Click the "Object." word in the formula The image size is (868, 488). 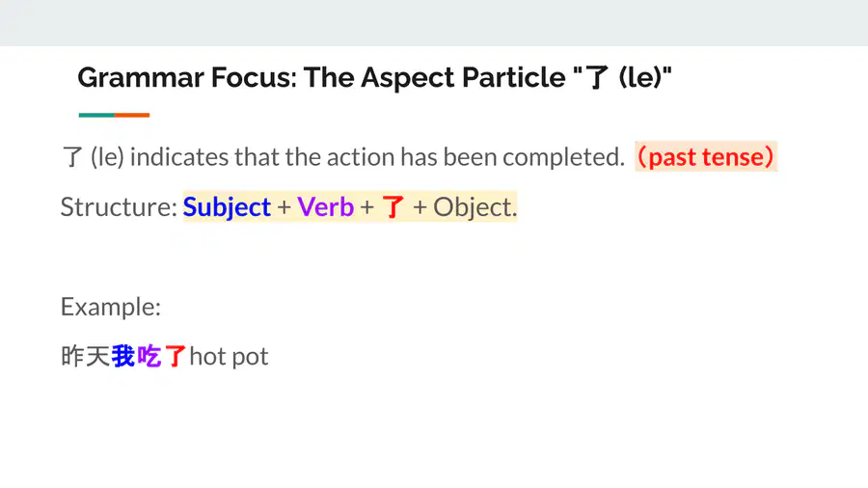click(475, 207)
